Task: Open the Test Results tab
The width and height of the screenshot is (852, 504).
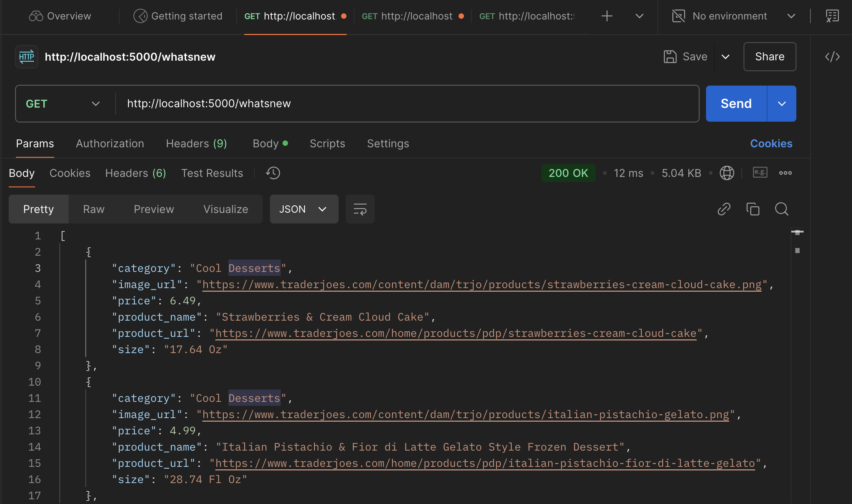Action: point(212,173)
